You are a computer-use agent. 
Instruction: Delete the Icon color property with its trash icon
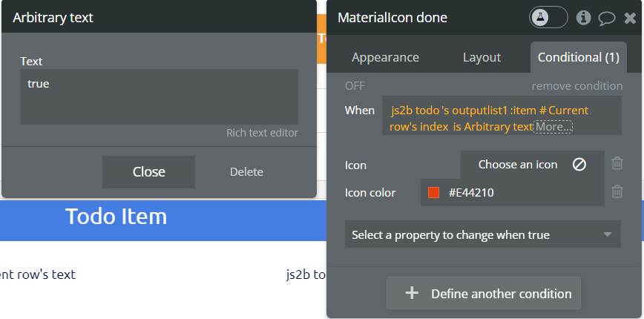[x=617, y=192]
